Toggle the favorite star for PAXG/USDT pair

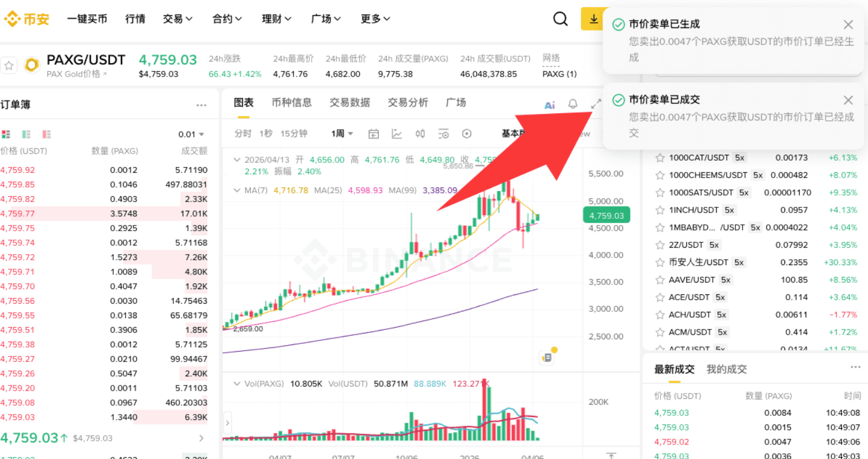(x=9, y=65)
